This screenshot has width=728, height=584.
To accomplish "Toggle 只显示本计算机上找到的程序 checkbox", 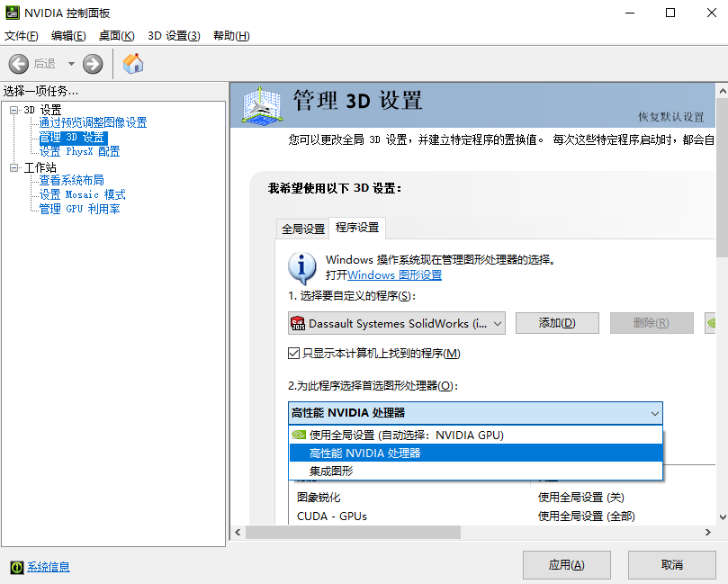I will click(x=293, y=354).
